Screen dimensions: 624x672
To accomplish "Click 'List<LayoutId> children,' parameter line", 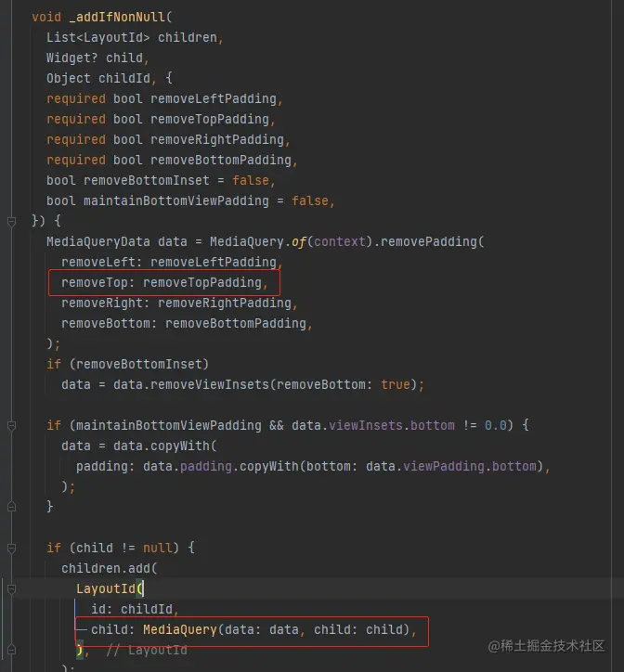I will [135, 38].
